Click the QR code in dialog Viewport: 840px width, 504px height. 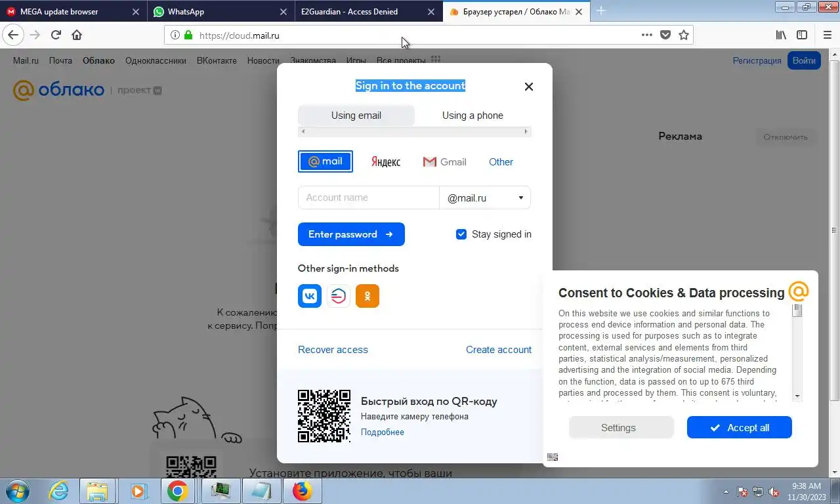tap(324, 416)
